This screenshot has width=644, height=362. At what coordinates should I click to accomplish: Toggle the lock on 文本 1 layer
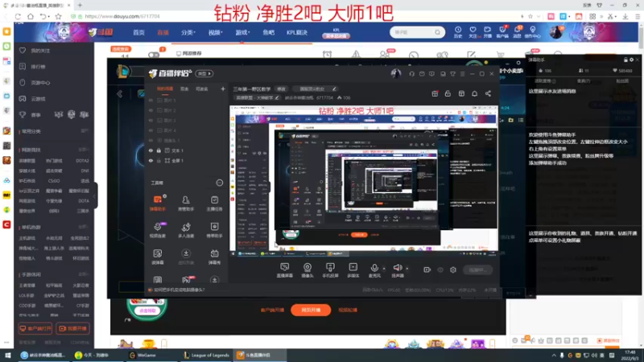point(159,150)
